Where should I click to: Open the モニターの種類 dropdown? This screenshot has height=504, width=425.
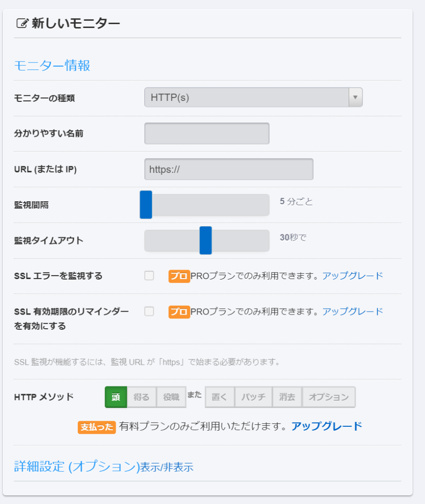tap(246, 97)
